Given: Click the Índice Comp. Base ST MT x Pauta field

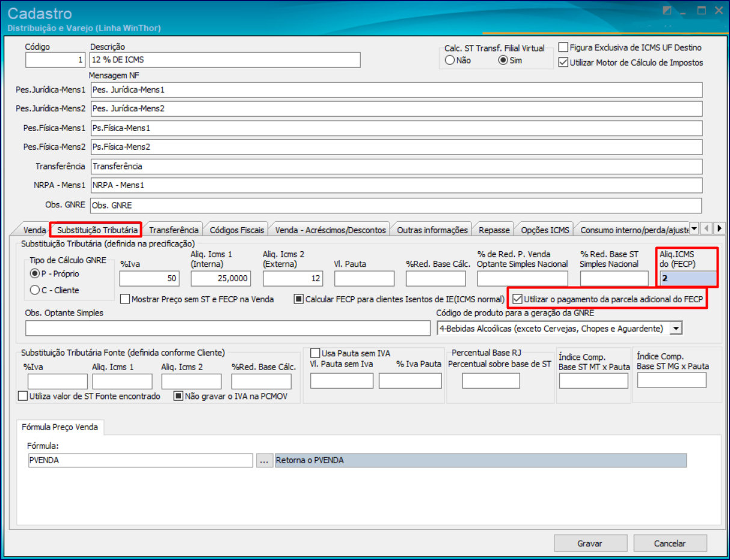Looking at the screenshot, I should 594,381.
